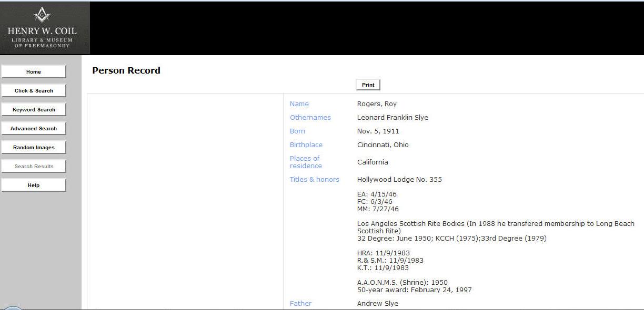Image resolution: width=644 pixels, height=310 pixels.
Task: Open the Help page
Action: tap(34, 185)
